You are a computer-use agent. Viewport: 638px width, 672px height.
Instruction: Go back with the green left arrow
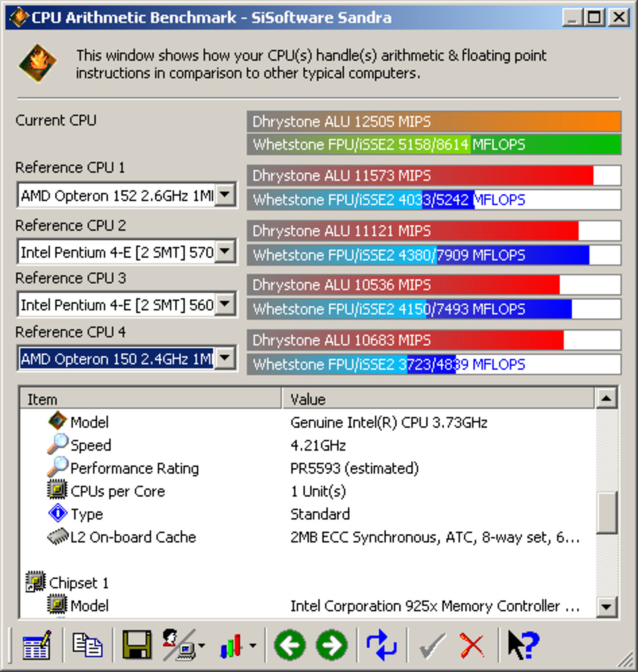click(290, 644)
